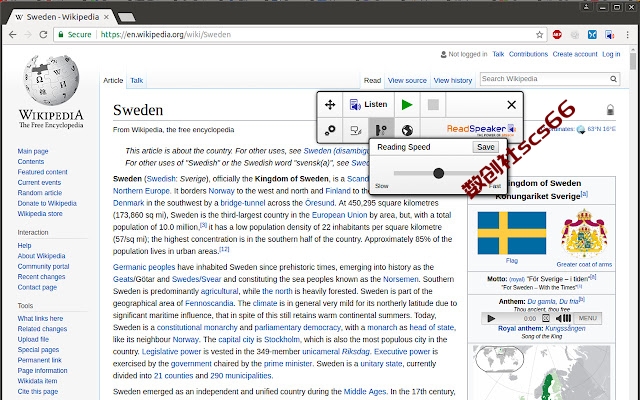Click the ReadSpeaker move handle icon
The width and height of the screenshot is (640, 400).
tap(330, 104)
